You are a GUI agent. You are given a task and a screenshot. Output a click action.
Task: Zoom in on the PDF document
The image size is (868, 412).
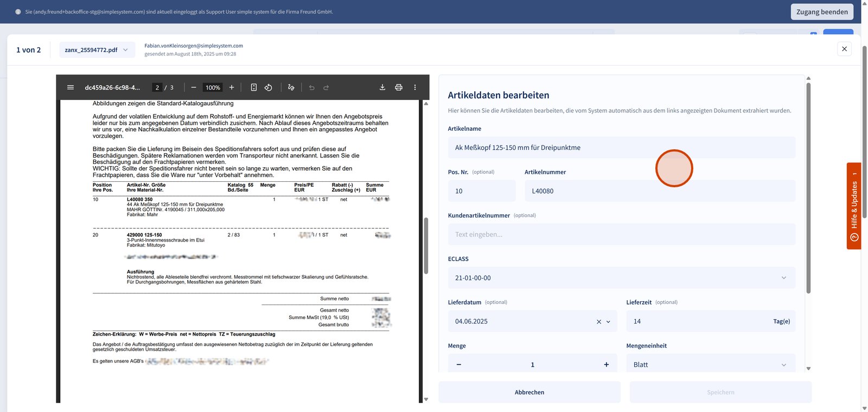(232, 87)
